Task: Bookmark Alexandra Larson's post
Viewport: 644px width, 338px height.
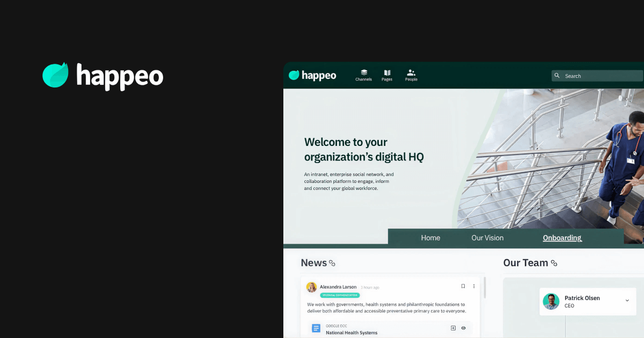Action: (x=463, y=286)
